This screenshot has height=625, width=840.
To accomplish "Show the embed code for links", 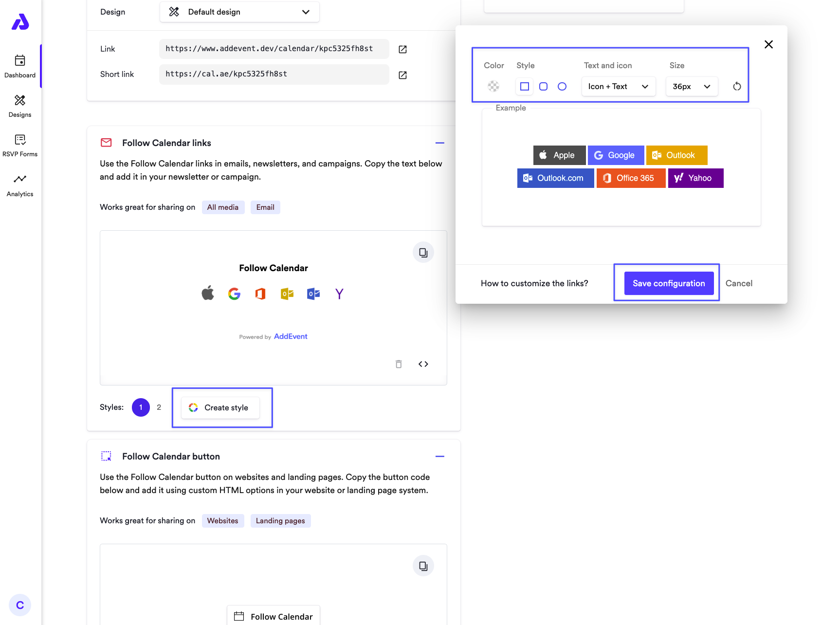I will (x=423, y=364).
